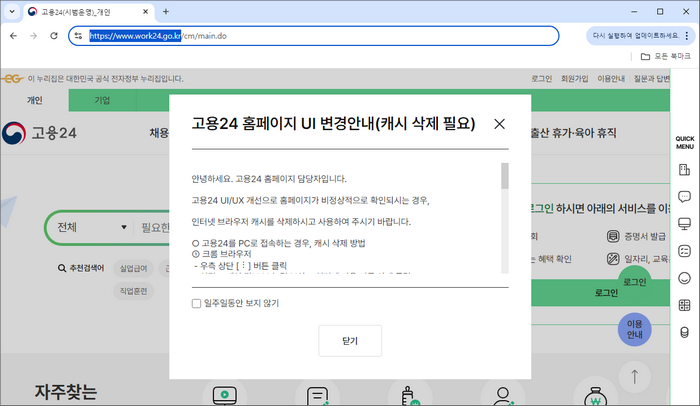Open the Chrome tab search dropdown
The image size is (700, 406).
[12, 12]
